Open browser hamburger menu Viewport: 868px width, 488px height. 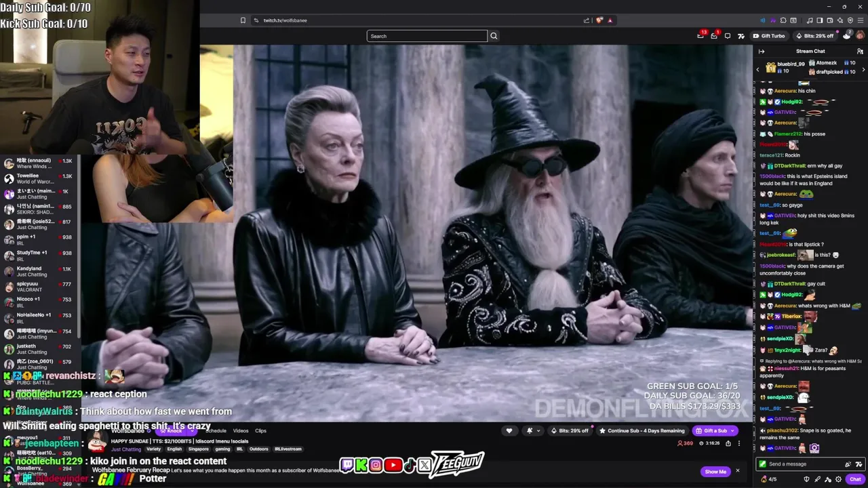click(861, 20)
